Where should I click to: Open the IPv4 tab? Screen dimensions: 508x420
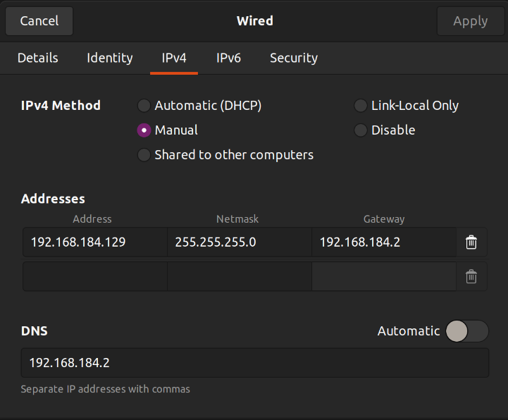pos(174,58)
